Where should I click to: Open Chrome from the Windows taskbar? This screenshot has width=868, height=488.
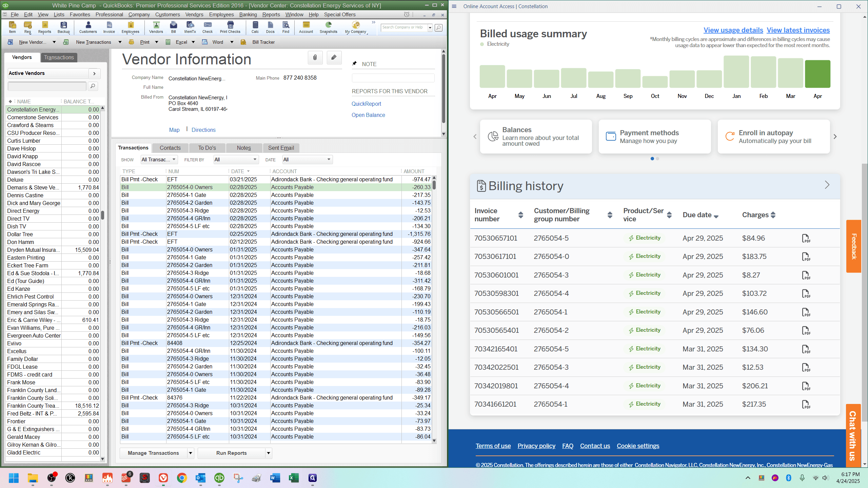182,478
